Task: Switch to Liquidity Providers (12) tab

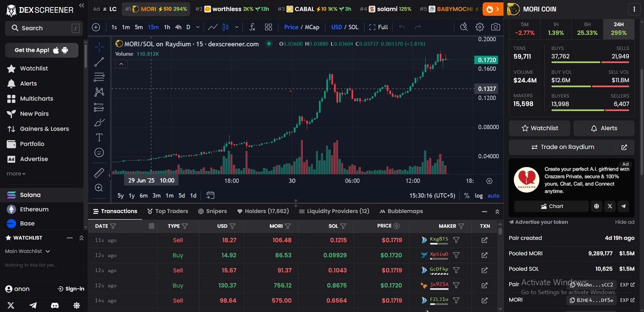Action: [x=334, y=211]
